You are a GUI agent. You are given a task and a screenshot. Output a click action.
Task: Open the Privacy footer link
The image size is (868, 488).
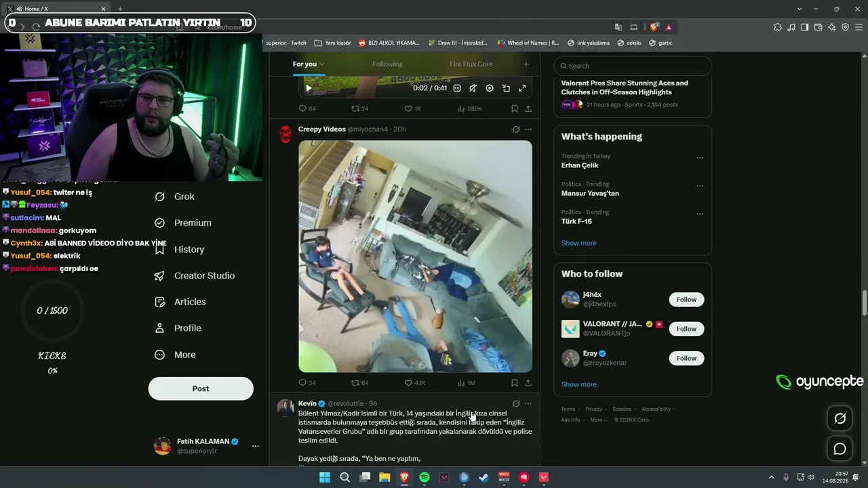(x=593, y=409)
